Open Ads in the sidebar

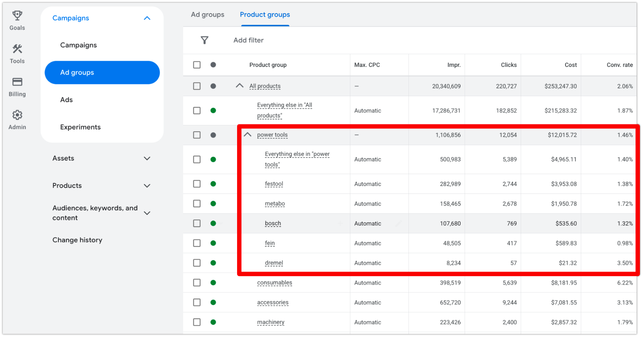66,100
